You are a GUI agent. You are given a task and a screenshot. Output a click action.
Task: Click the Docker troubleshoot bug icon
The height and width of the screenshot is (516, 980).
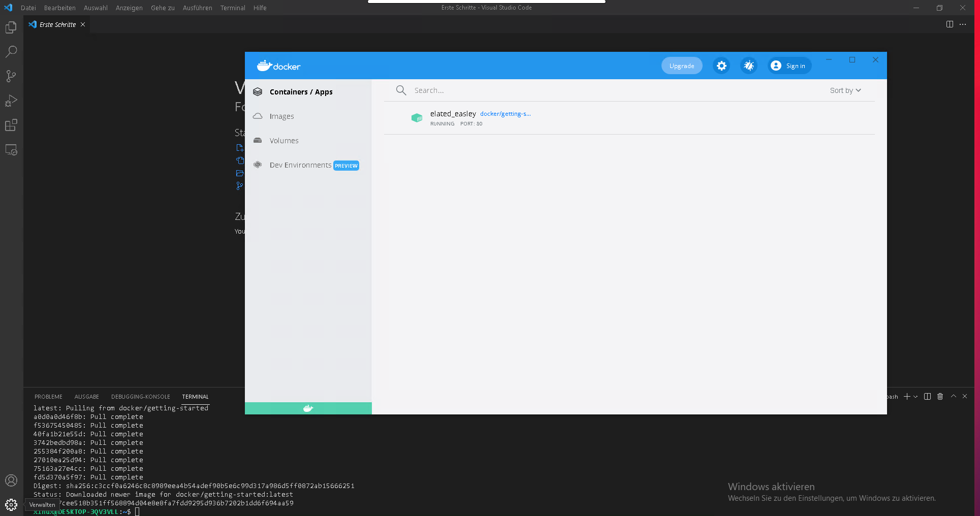749,66
